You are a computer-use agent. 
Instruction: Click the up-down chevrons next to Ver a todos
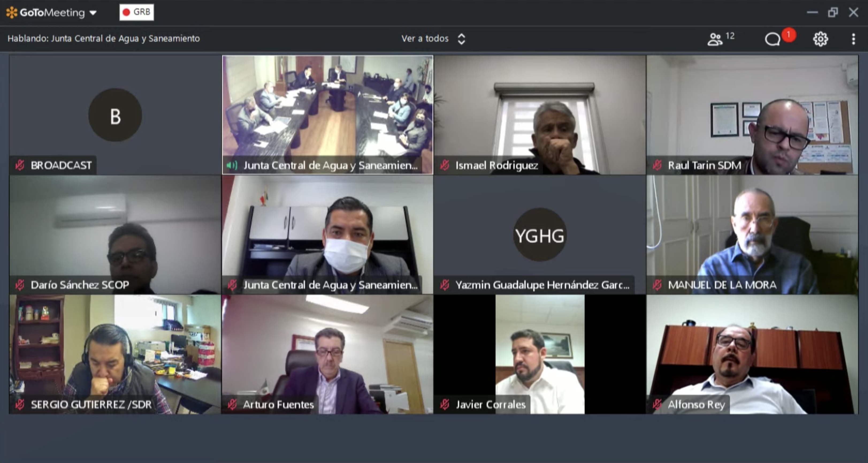(x=461, y=39)
